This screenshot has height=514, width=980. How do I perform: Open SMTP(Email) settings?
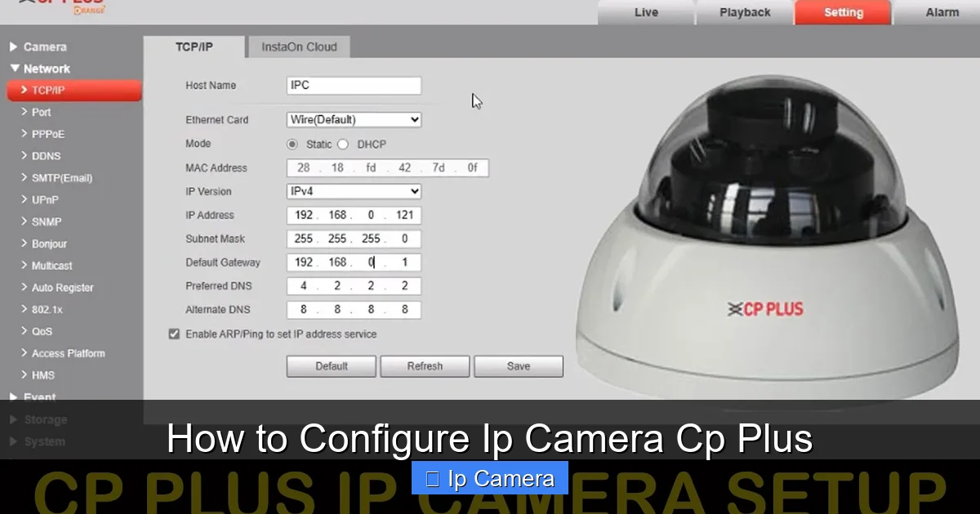coord(61,179)
